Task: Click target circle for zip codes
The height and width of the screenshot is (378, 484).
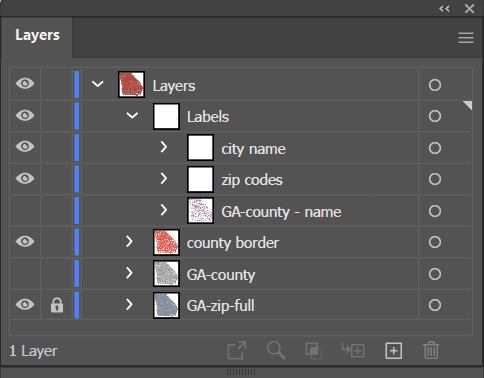Action: click(x=435, y=179)
